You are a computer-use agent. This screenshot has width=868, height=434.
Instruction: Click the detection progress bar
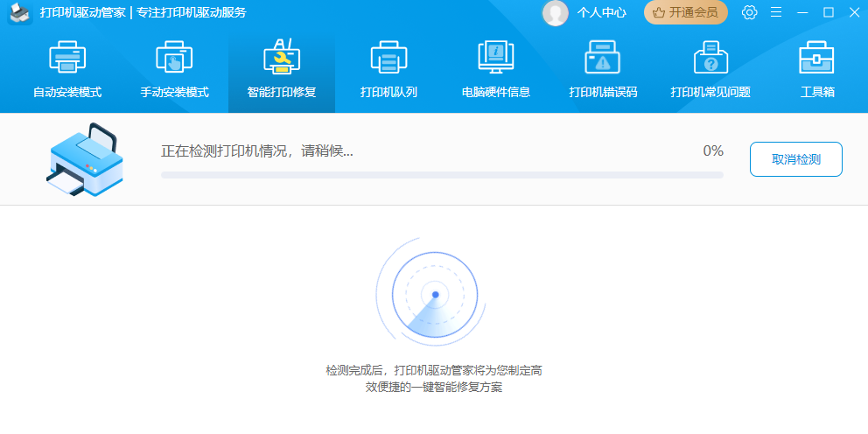[x=442, y=175]
